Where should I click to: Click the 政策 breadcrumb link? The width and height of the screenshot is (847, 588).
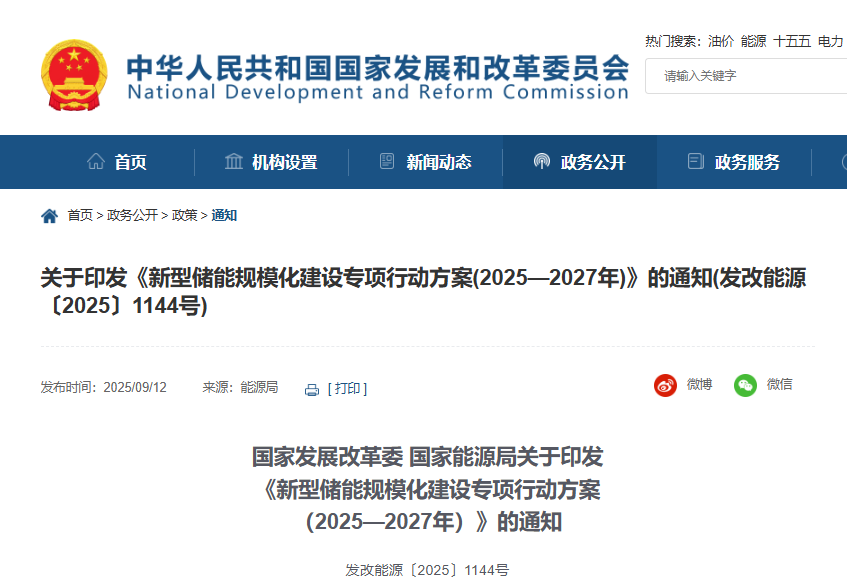pos(184,216)
